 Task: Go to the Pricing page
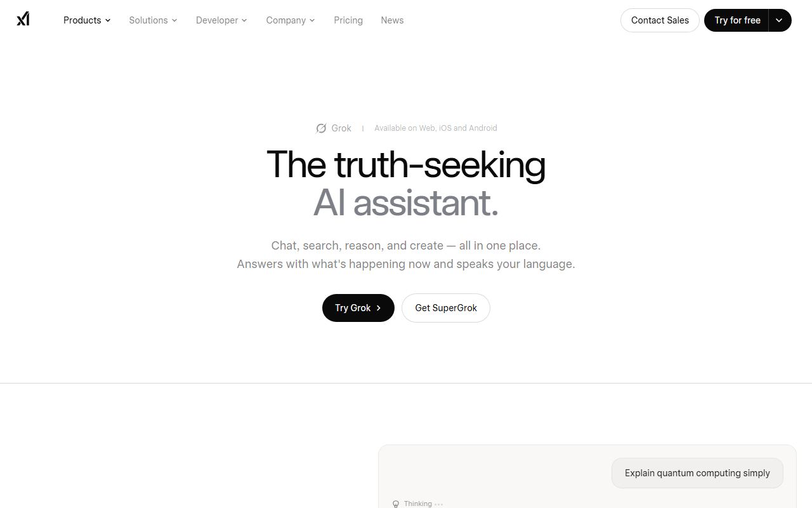click(x=348, y=20)
